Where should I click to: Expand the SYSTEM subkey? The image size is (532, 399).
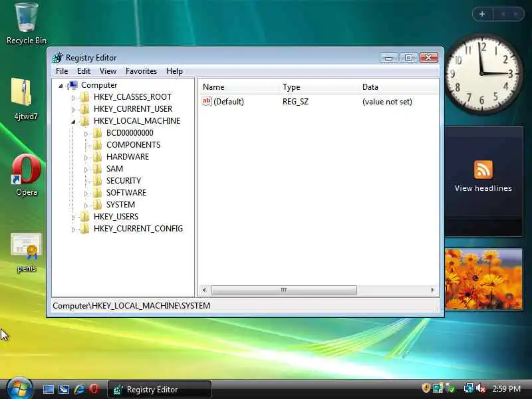(x=86, y=205)
